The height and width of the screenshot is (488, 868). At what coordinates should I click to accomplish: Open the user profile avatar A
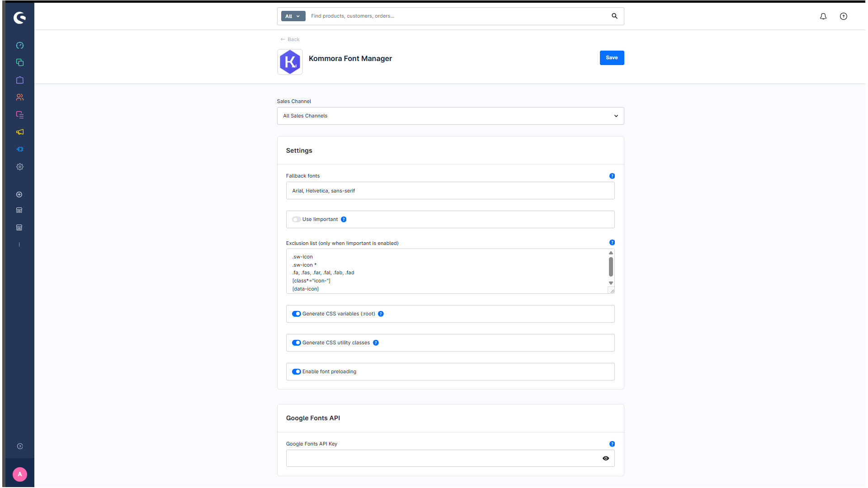(20, 474)
